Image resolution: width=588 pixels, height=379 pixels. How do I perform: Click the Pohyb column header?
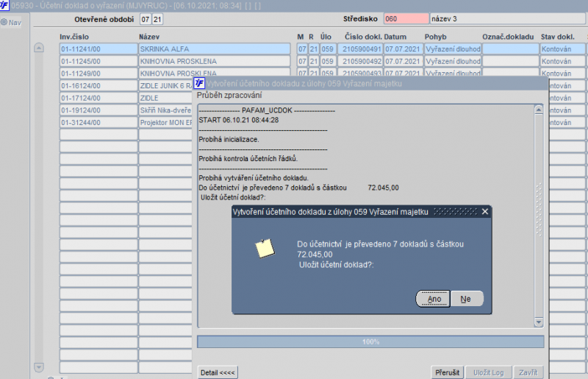[435, 37]
